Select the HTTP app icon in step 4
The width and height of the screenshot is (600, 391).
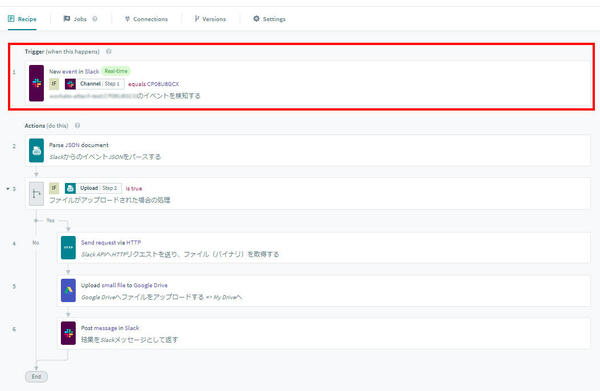point(68,248)
